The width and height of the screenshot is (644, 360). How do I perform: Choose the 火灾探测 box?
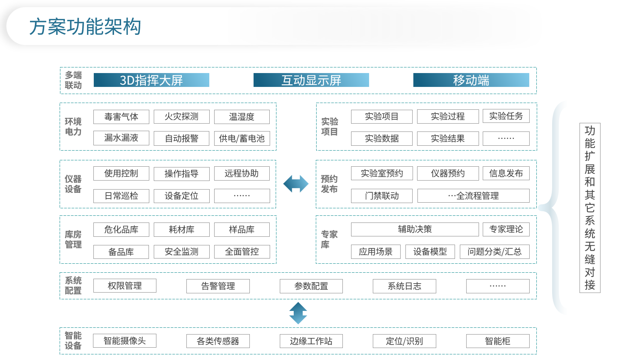[182, 117]
